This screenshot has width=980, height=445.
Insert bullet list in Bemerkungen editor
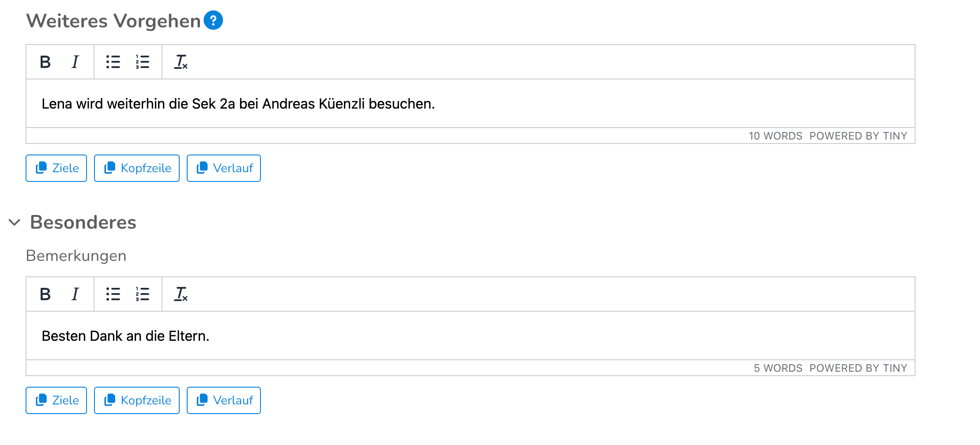(113, 294)
